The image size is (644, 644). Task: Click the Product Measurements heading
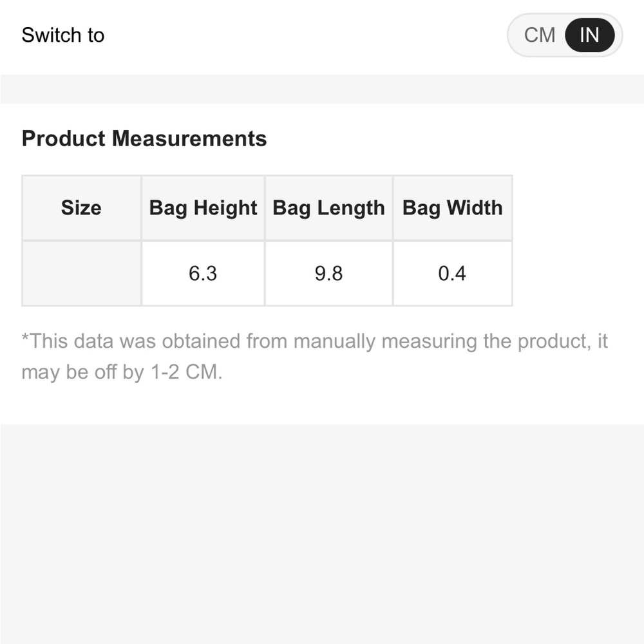pyautogui.click(x=144, y=138)
